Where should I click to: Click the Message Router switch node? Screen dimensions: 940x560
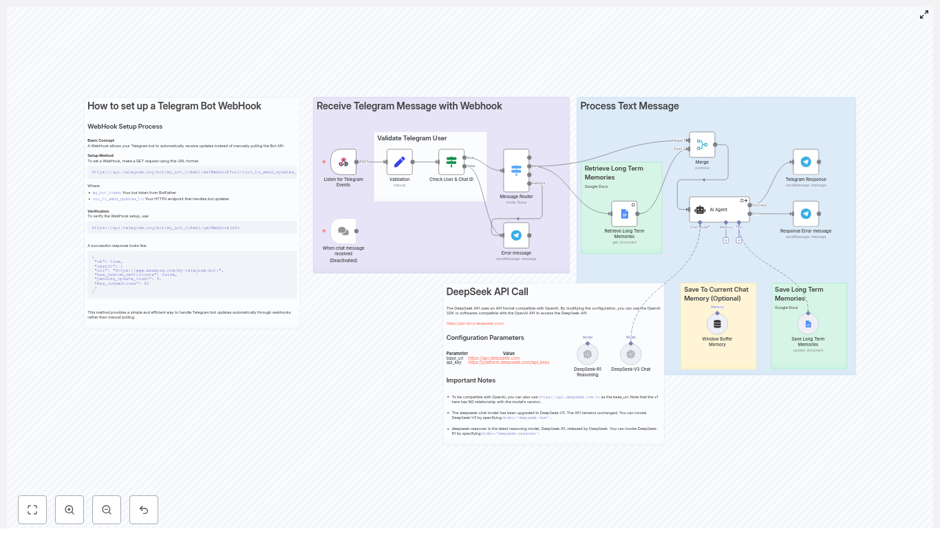point(516,171)
